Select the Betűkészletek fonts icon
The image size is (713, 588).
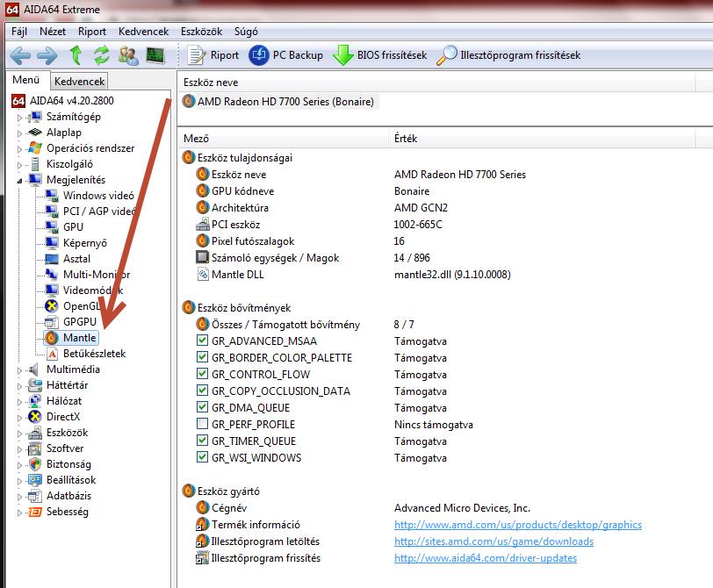coord(53,354)
